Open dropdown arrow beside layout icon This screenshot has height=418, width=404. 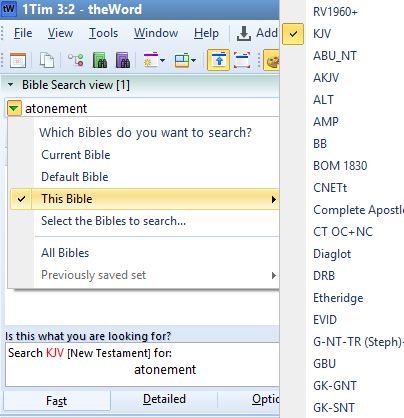(x=194, y=61)
